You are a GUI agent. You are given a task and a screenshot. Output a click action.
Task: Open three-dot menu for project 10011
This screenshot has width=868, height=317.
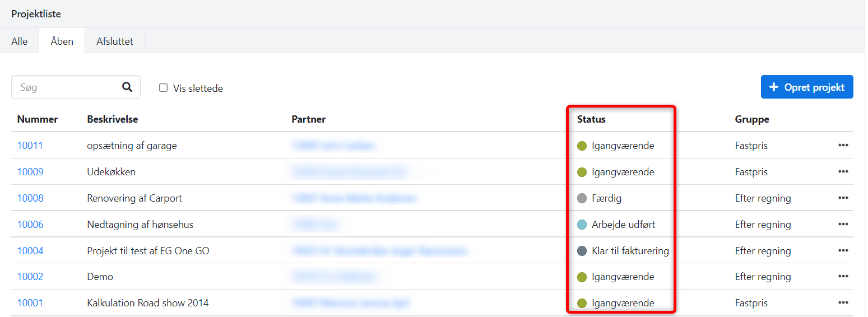tap(843, 146)
